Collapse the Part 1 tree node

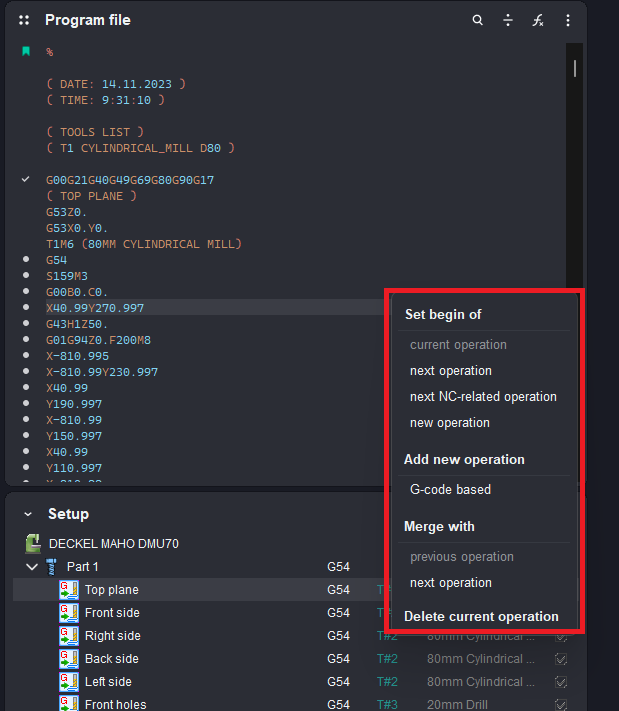(32, 567)
